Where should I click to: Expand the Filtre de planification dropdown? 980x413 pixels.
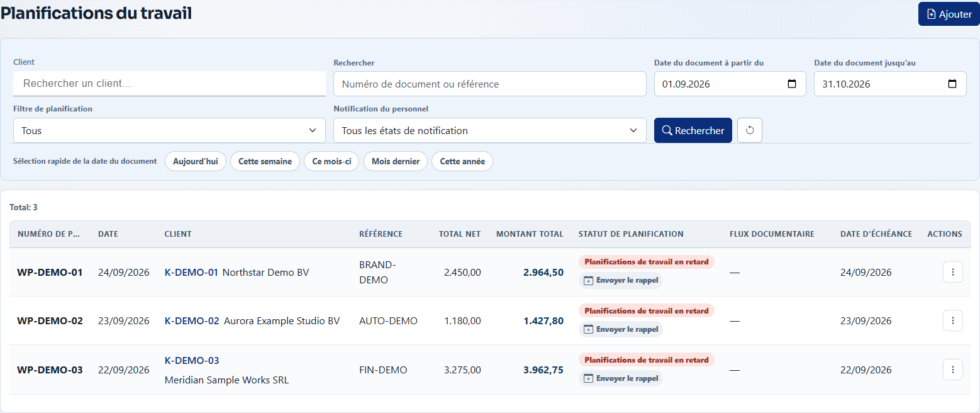point(169,130)
